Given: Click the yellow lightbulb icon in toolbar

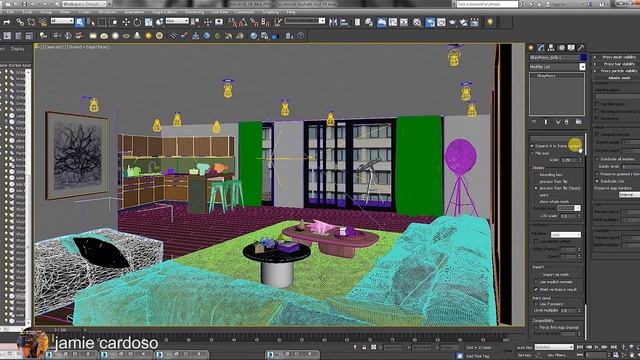Looking at the screenshot, I should pos(490,22).
